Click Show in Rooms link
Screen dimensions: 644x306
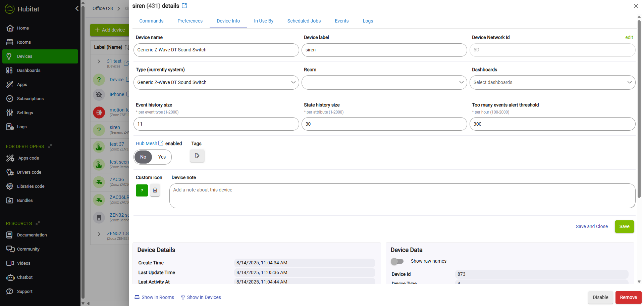point(154,297)
